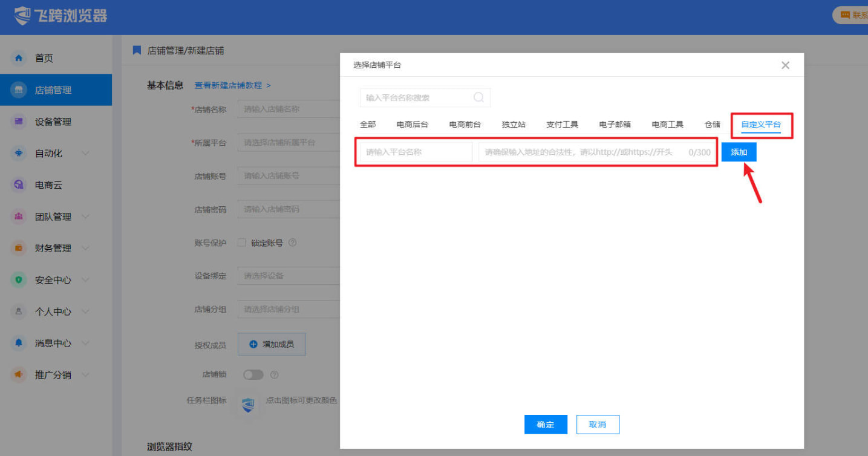Expand the 团队管理 sidebar submenu

(x=85, y=217)
